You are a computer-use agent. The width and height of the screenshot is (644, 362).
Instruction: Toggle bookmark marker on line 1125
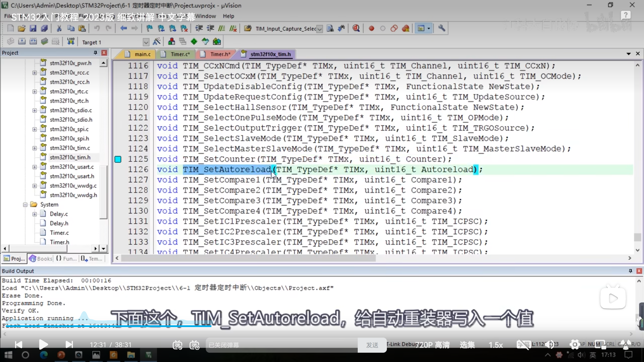tap(118, 159)
